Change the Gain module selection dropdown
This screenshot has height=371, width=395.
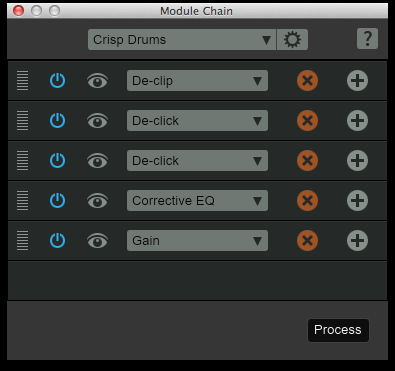(197, 241)
